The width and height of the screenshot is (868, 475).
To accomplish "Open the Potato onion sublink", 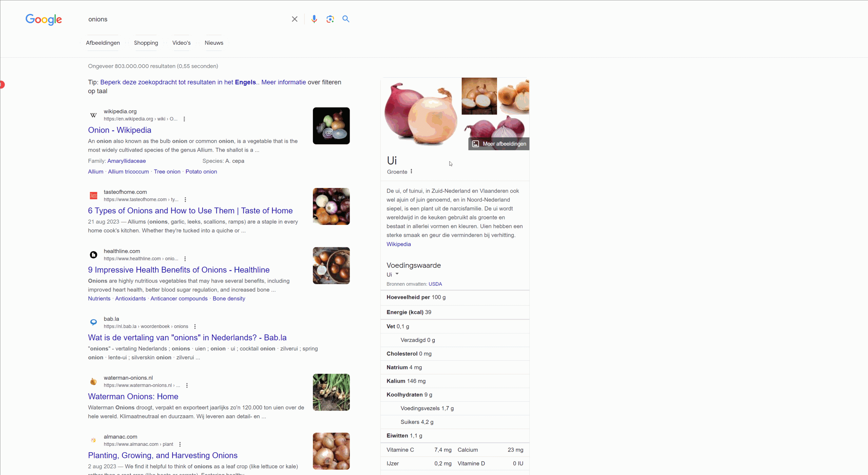I will point(201,172).
